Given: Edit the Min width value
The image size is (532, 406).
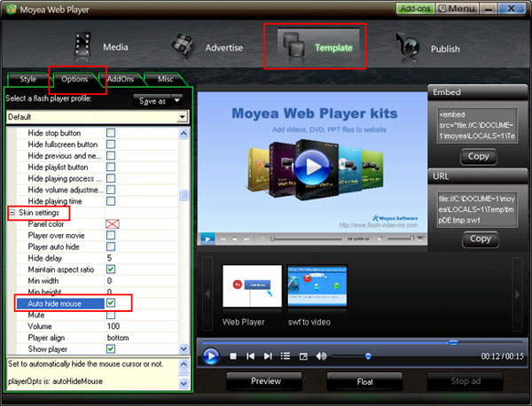Looking at the screenshot, I should pyautogui.click(x=141, y=281).
